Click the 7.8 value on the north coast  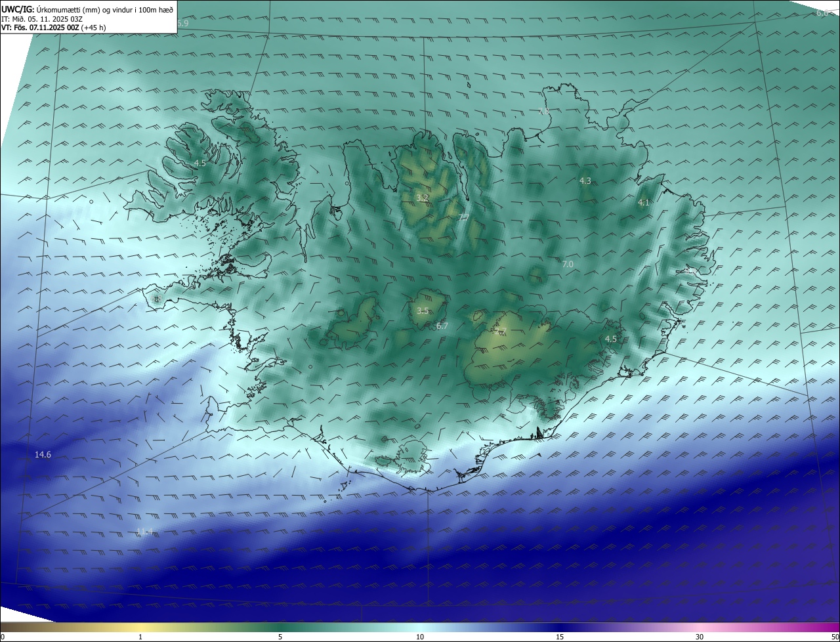click(x=544, y=112)
